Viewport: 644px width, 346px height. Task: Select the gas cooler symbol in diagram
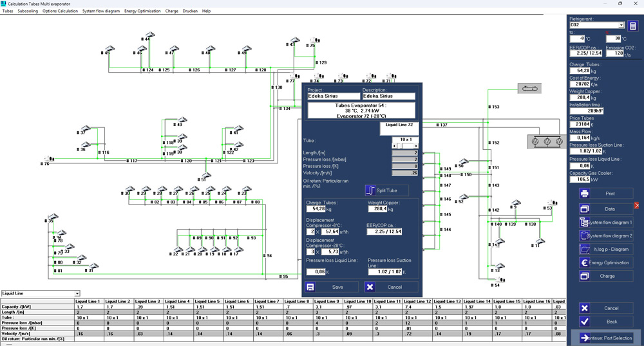pyautogui.click(x=529, y=88)
